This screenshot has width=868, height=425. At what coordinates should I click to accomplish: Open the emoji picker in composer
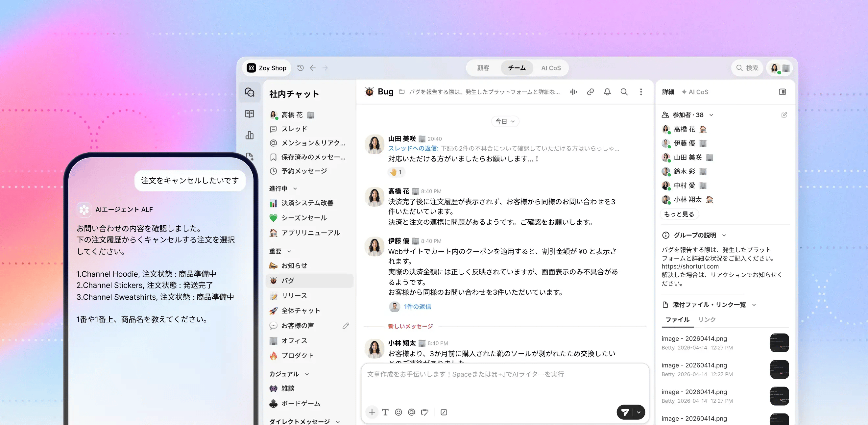click(x=398, y=412)
